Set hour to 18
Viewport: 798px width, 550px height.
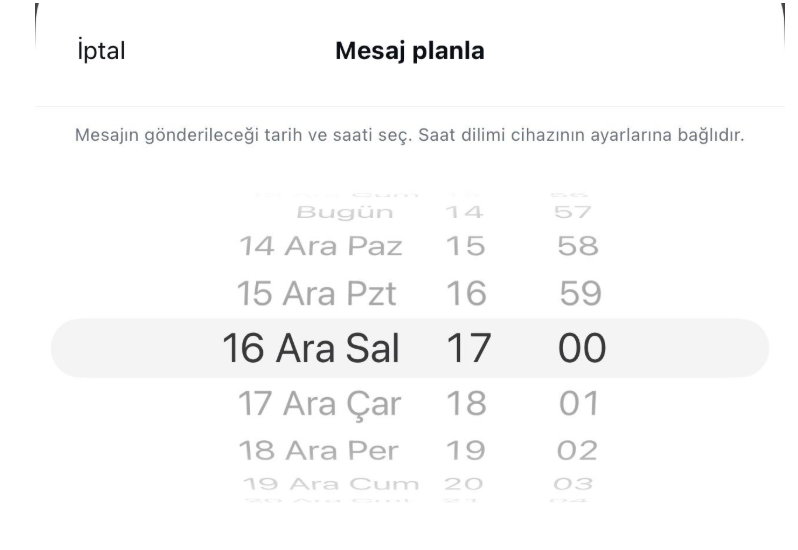pyautogui.click(x=464, y=404)
